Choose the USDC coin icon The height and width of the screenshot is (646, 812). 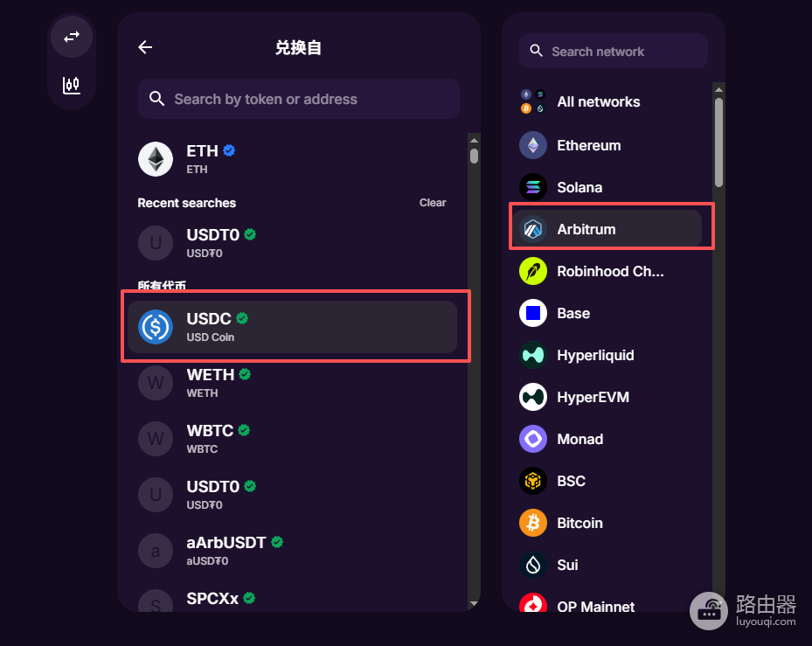[156, 327]
